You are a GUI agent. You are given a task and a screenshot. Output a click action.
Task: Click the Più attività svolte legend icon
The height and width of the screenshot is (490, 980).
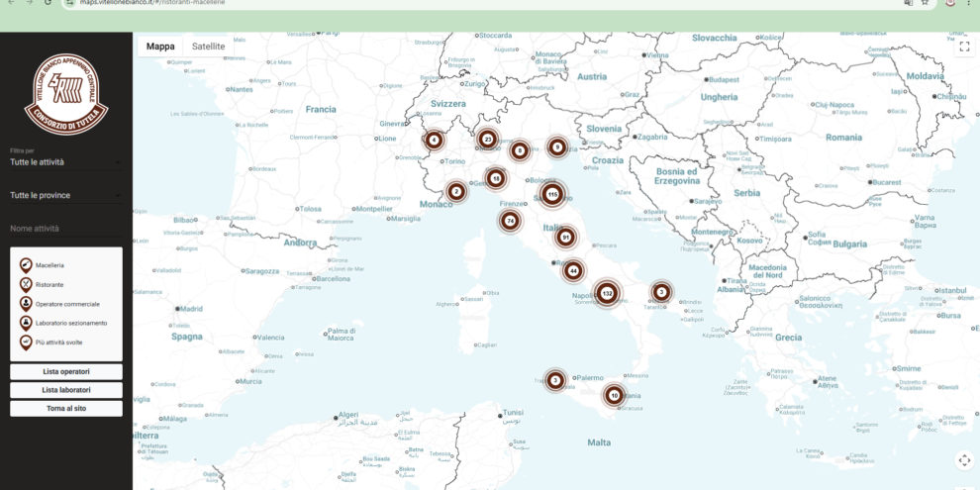pos(26,342)
